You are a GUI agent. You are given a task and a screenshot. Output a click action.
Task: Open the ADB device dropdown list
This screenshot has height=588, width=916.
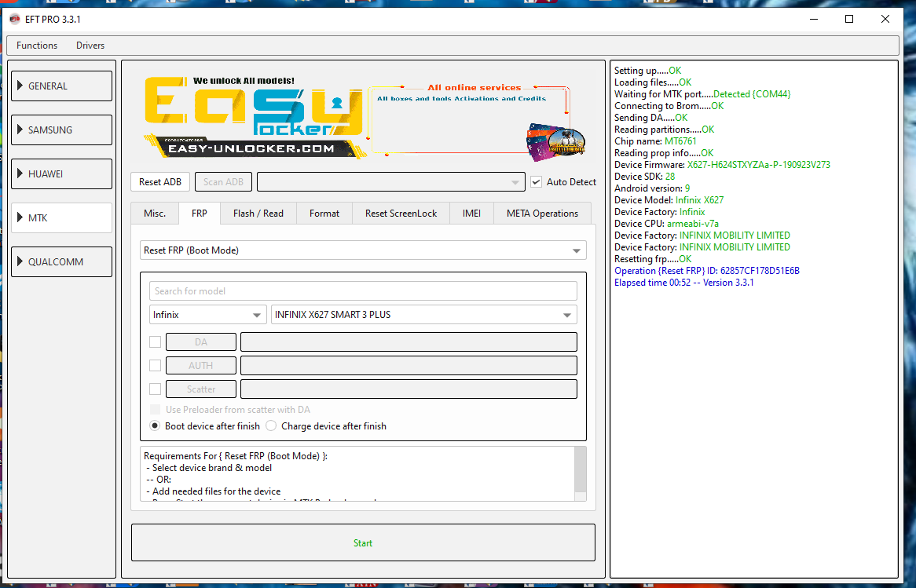pos(390,181)
